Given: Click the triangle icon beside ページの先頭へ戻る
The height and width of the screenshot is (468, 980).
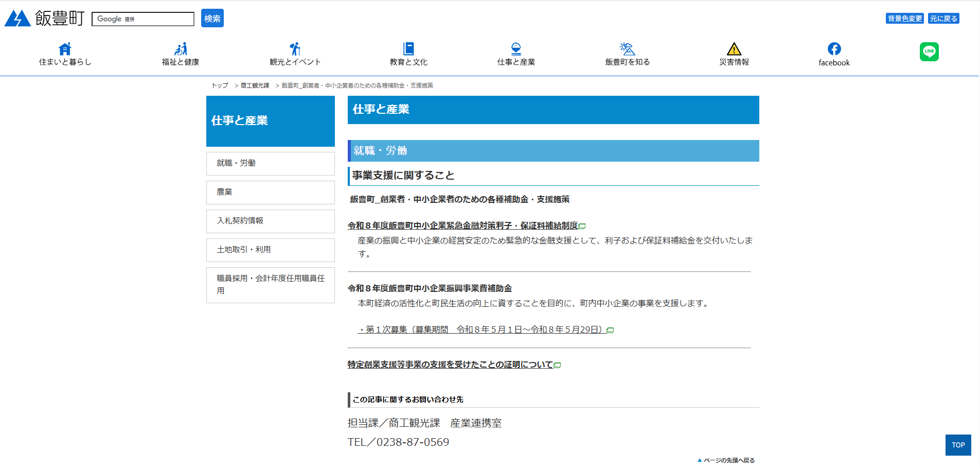Looking at the screenshot, I should (x=700, y=460).
